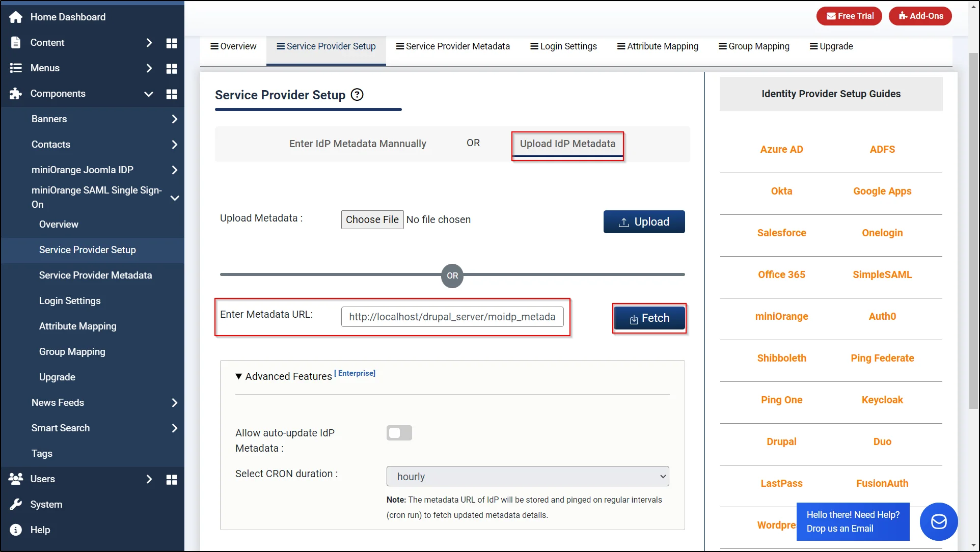Click the Choose File button
This screenshot has height=552, width=980.
pos(372,219)
